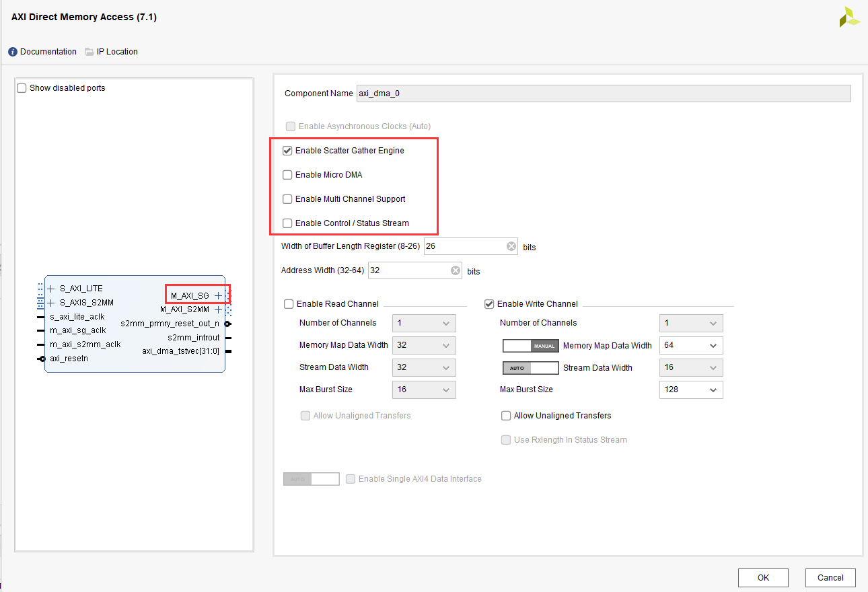
Task: Open Write Channel Memory Map Data Width dropdown
Action: click(691, 346)
